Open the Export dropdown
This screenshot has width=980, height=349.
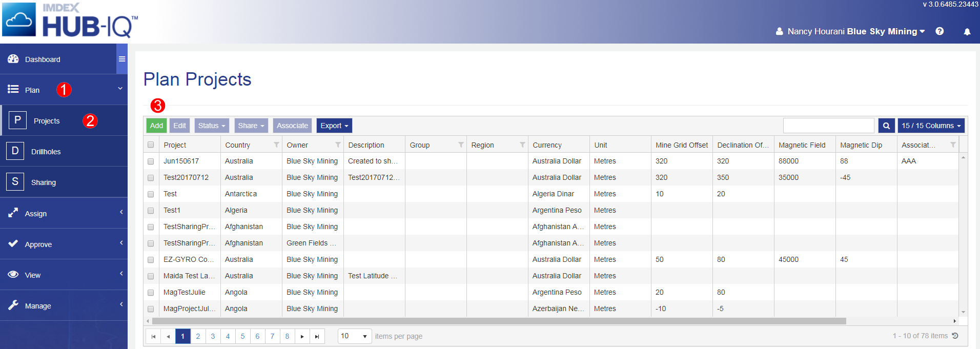[x=334, y=126]
